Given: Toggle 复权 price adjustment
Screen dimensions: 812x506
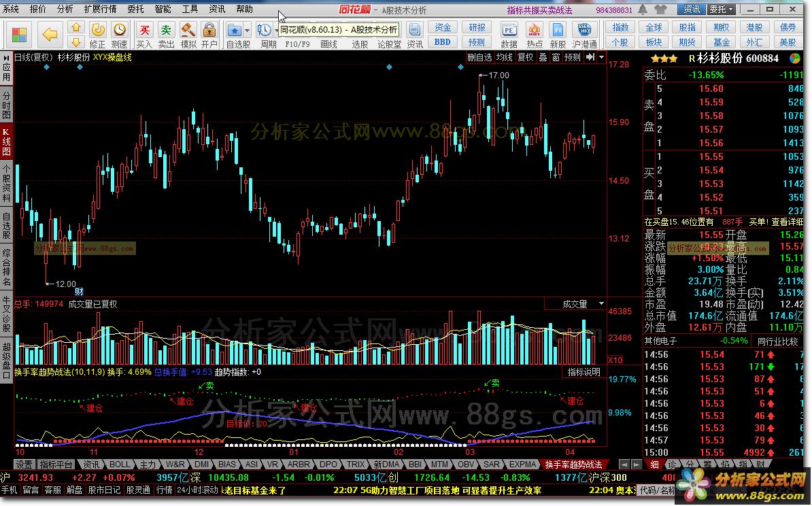Looking at the screenshot, I should click(525, 58).
